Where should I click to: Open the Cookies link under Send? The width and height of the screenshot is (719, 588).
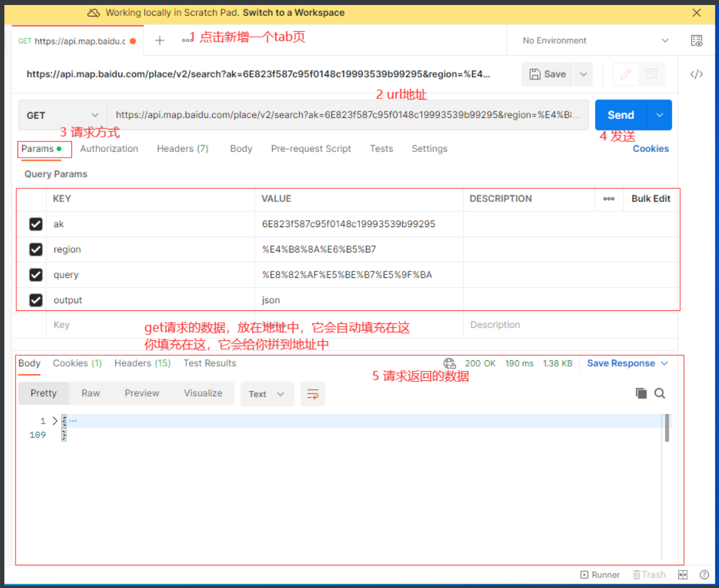coord(651,149)
